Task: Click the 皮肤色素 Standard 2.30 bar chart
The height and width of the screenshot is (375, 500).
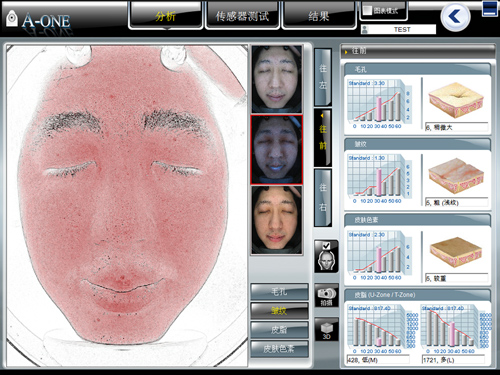Action: [x=379, y=256]
